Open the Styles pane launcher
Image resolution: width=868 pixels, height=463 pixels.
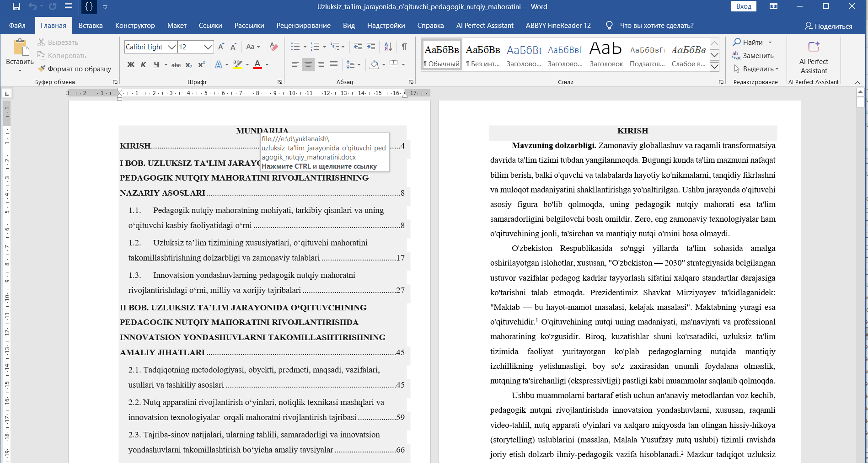(721, 82)
